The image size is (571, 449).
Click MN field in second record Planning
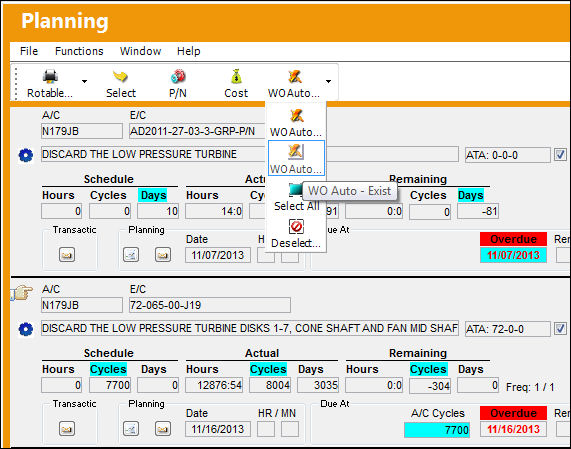pyautogui.click(x=290, y=429)
